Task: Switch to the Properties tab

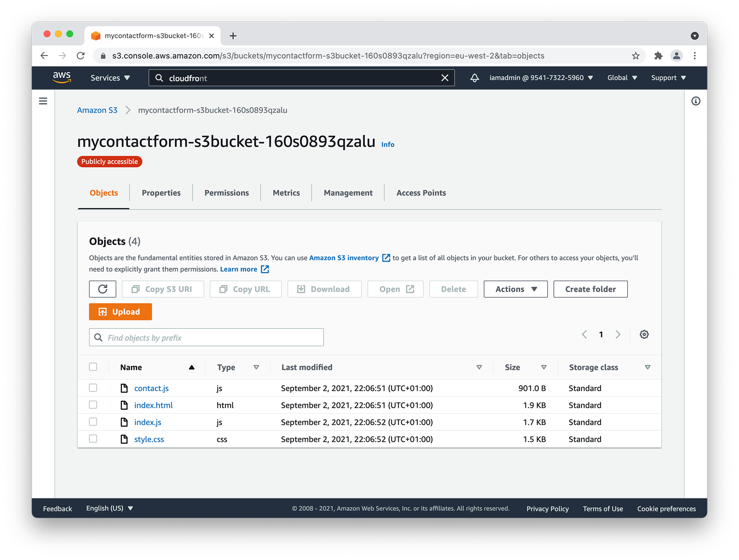Action: click(161, 193)
